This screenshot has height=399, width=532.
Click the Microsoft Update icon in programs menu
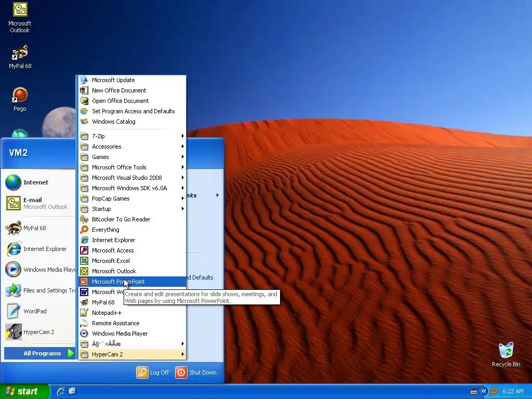click(84, 80)
